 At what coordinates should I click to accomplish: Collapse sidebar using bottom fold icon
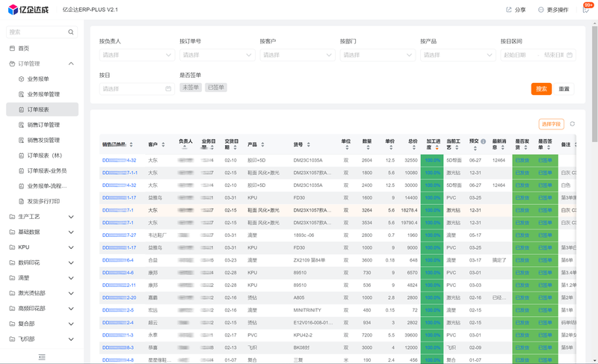42,357
